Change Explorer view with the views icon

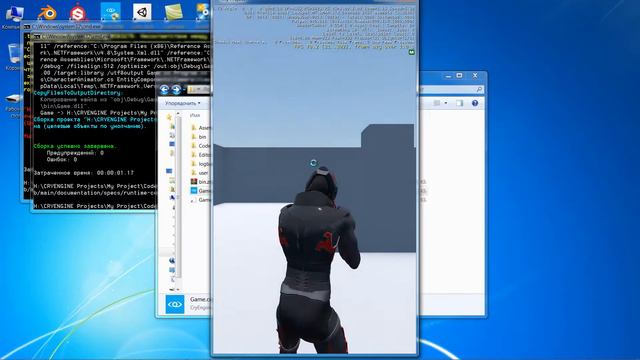click(x=437, y=103)
